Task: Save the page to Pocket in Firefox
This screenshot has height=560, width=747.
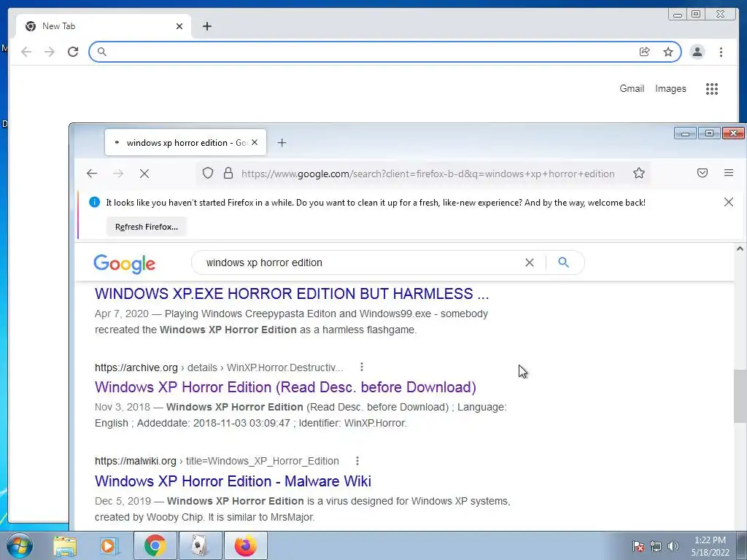Action: (x=703, y=173)
